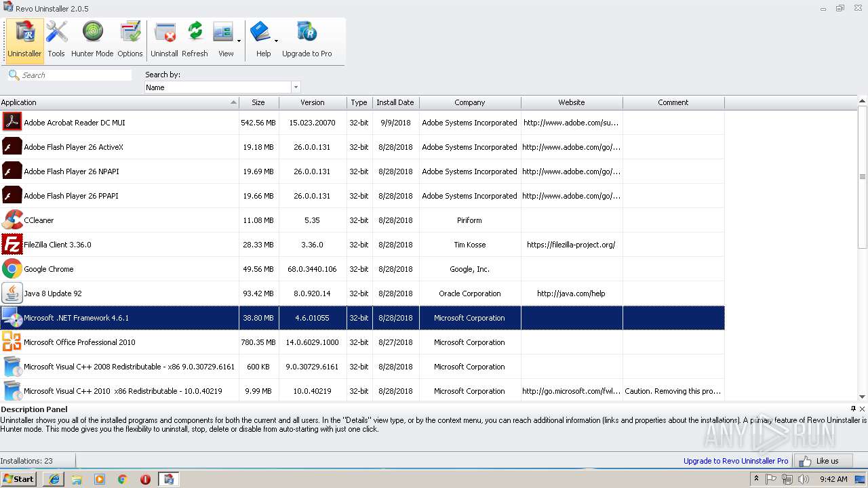Open the Uninstaller module

pos(24,41)
